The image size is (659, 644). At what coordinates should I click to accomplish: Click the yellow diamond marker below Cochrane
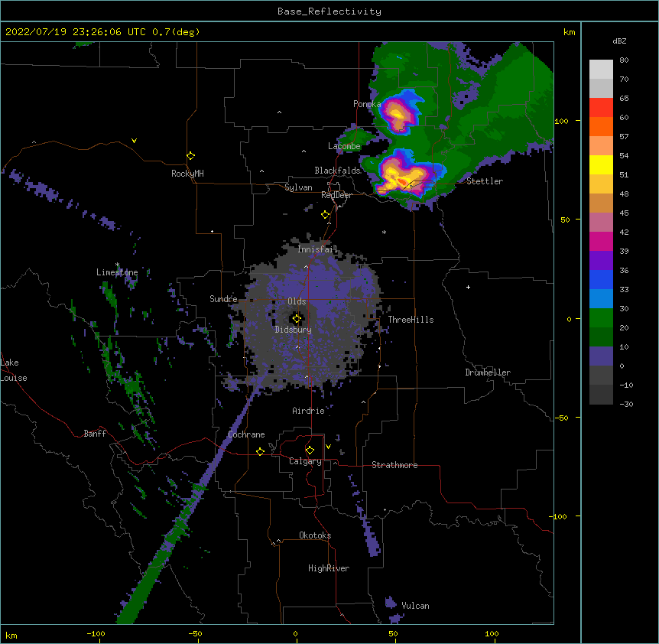260,451
